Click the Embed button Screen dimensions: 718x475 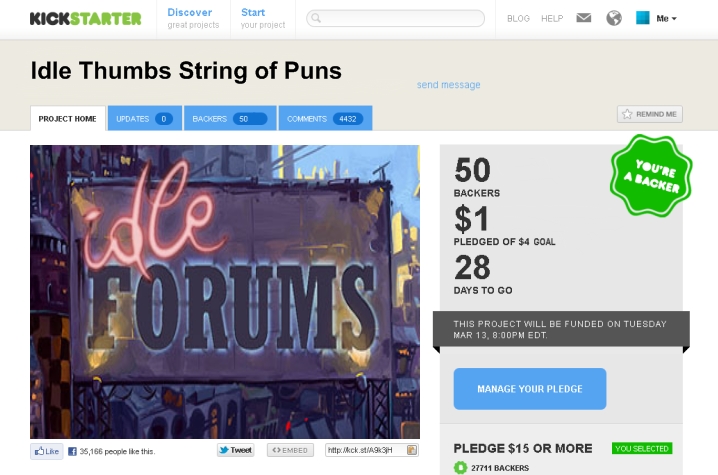pyautogui.click(x=290, y=451)
